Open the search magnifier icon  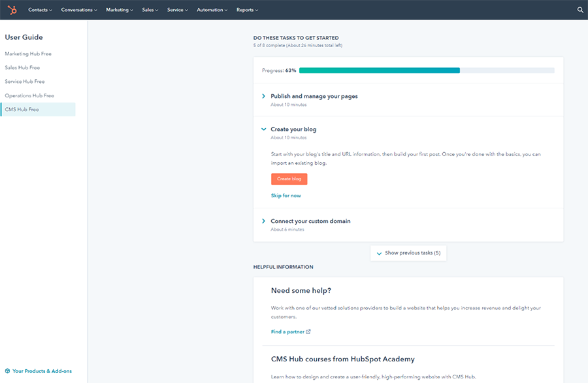[x=580, y=10]
